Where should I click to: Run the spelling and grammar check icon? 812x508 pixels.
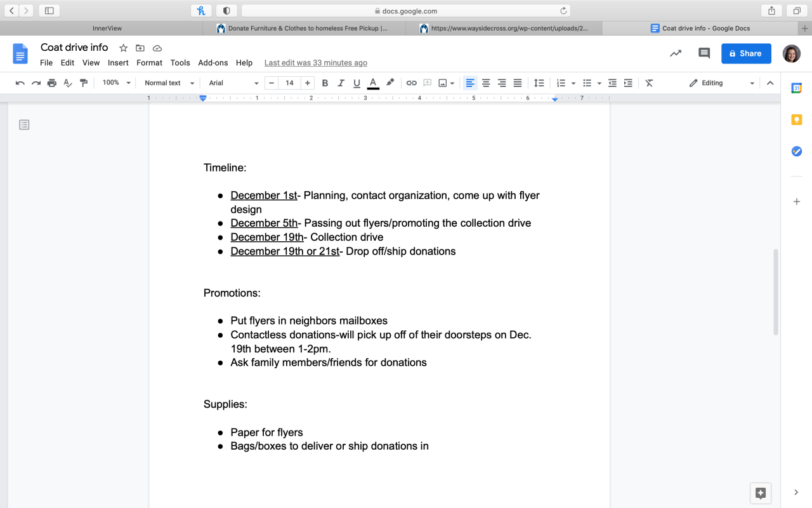(68, 83)
